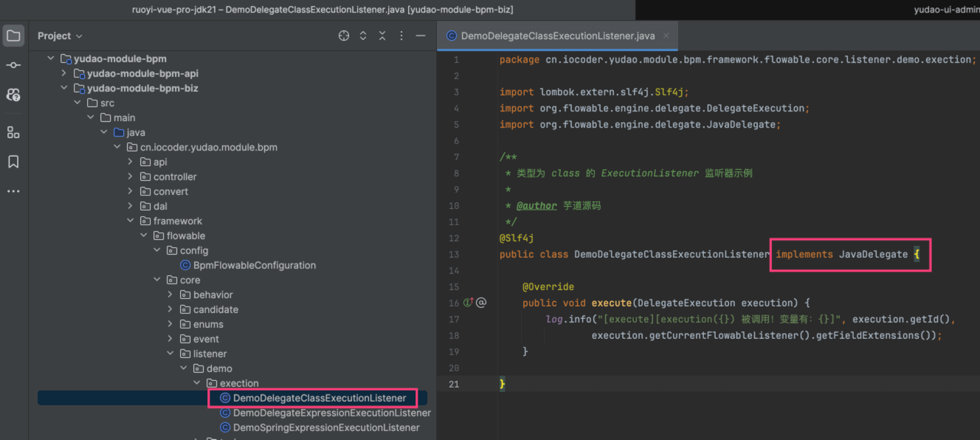Hide the Project panel with minimize icon
This screenshot has width=980, height=440.
(x=421, y=36)
